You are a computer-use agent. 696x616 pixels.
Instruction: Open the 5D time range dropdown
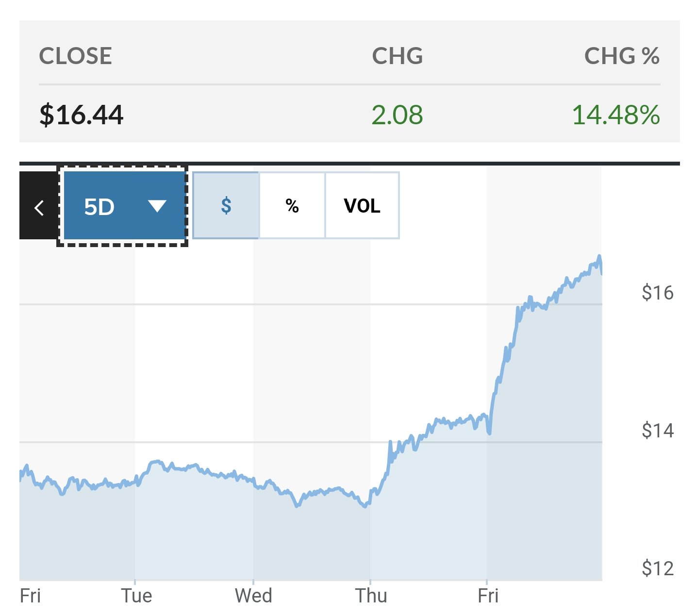[x=123, y=207]
